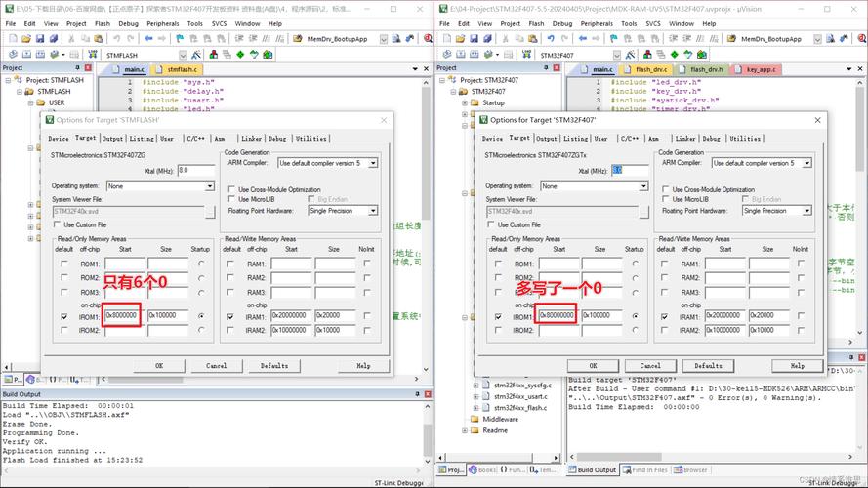This screenshot has height=488, width=868.
Task: Click Cancel in the STMFLASH options dialog
Action: click(217, 366)
